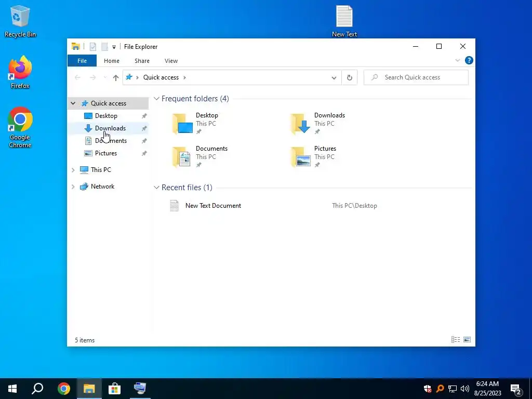
Task: Switch to Large icons view layout
Action: (x=467, y=340)
